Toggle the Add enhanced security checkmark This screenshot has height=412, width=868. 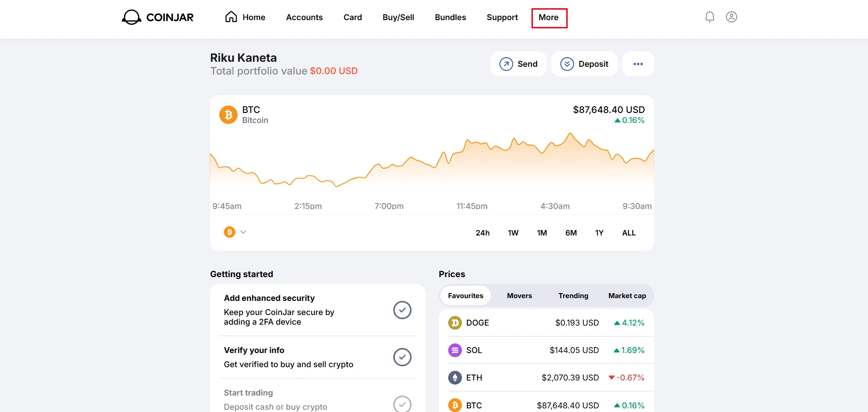(402, 310)
